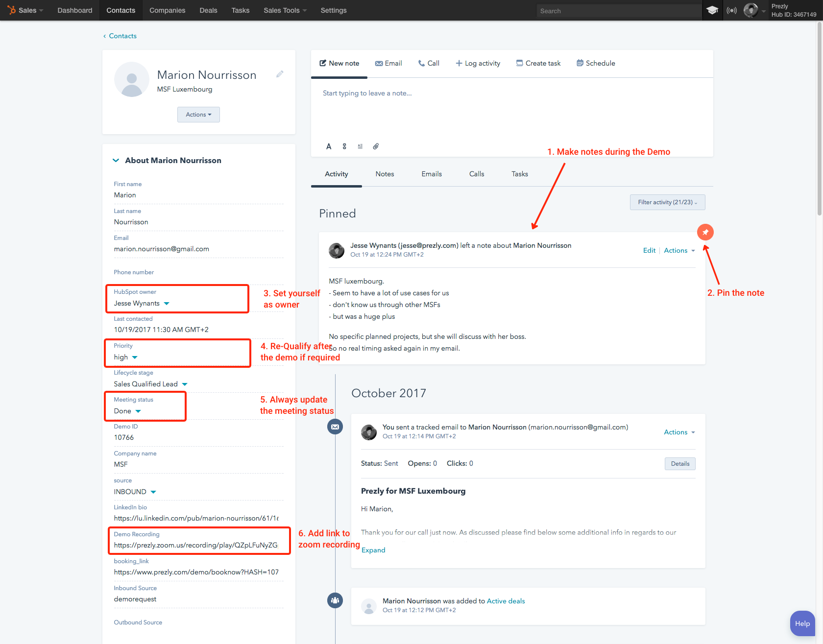Screen dimensions: 823x644
Task: Click the snippets icon in note editor
Action: [x=360, y=146]
